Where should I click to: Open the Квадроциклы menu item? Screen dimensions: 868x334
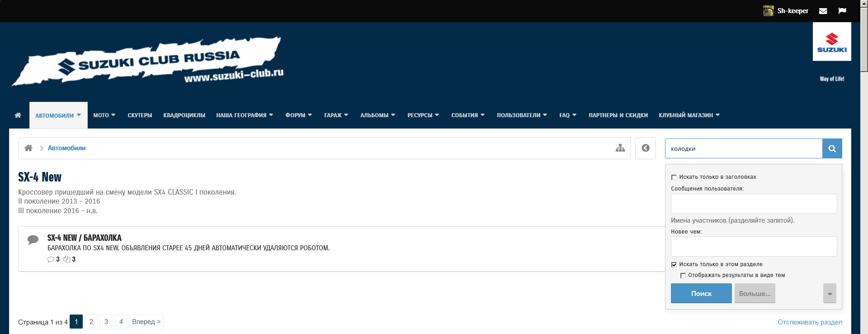pyautogui.click(x=184, y=115)
